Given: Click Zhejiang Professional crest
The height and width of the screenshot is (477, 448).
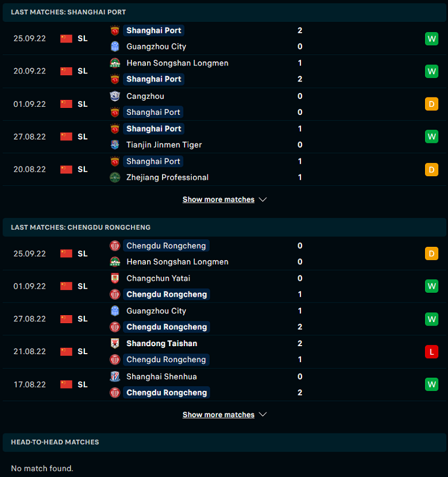Looking at the screenshot, I should pyautogui.click(x=115, y=177).
